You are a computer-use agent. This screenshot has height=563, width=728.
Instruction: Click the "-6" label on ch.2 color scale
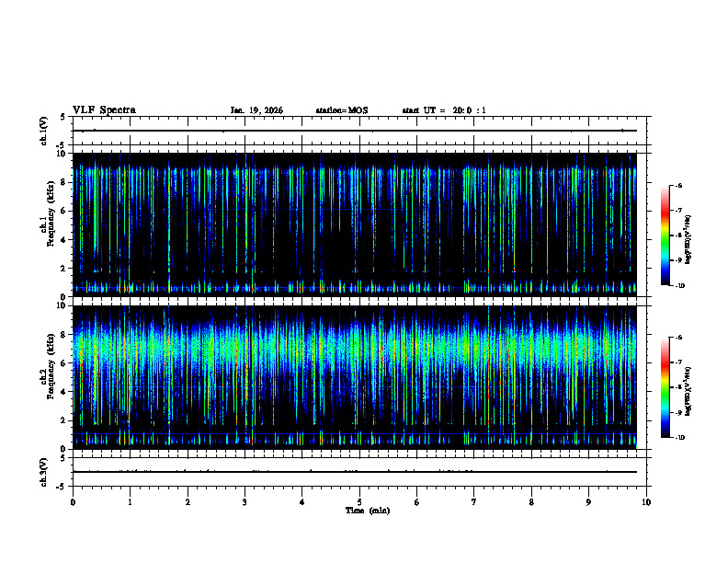(679, 338)
